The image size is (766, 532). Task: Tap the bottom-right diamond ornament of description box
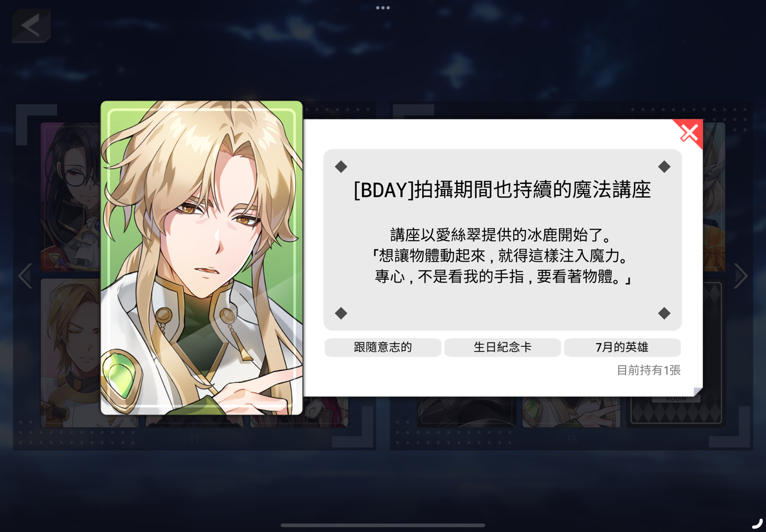click(664, 313)
